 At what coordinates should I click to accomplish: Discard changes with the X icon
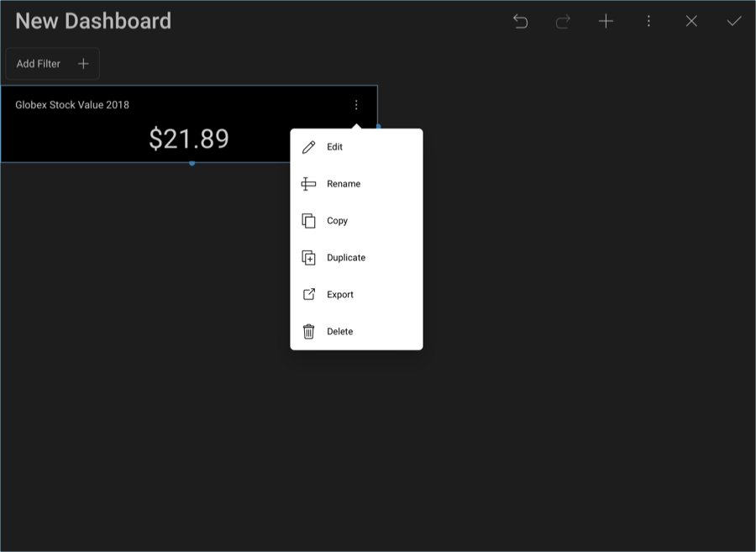pyautogui.click(x=691, y=22)
